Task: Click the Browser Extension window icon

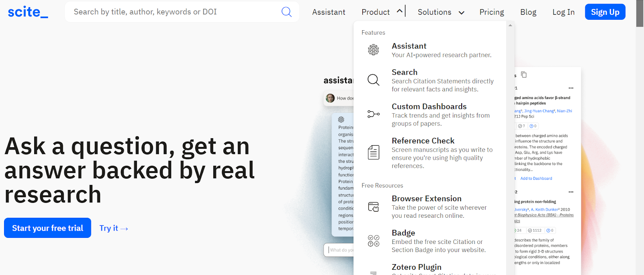Action: pos(374,207)
